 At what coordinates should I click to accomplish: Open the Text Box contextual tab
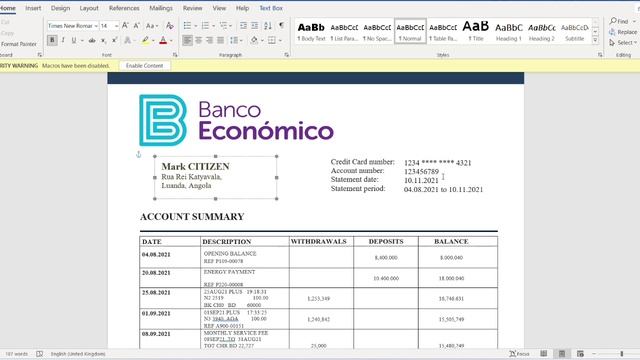[x=271, y=8]
